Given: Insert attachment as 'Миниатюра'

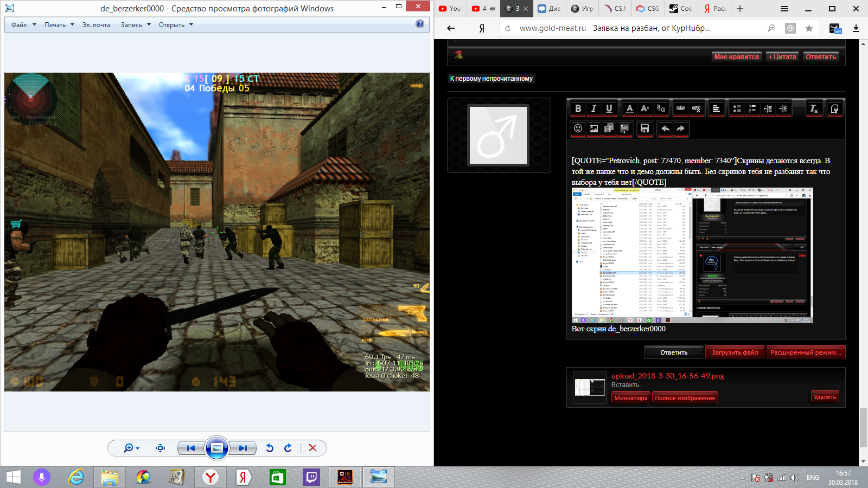Looking at the screenshot, I should pyautogui.click(x=631, y=398).
